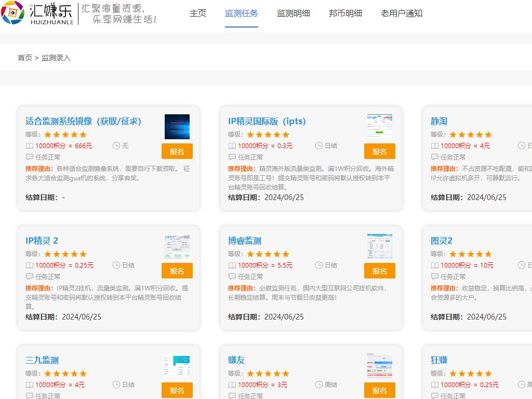Click the star rating of IP精灵 2
Viewport: 532px width, 399px height.
point(65,254)
